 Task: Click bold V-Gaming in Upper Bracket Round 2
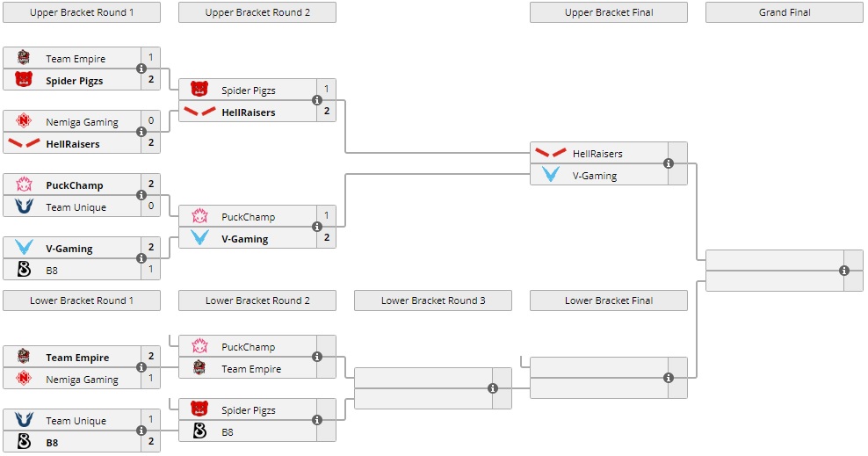tap(244, 239)
